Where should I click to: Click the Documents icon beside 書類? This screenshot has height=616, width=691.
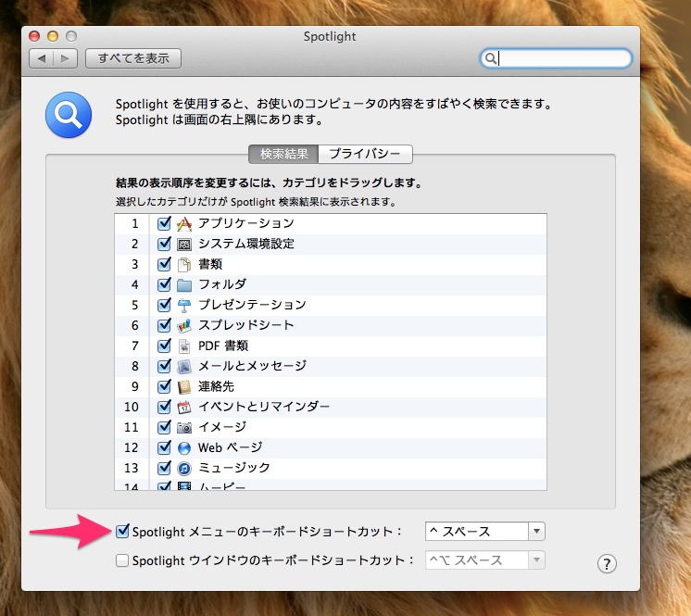pyautogui.click(x=184, y=264)
